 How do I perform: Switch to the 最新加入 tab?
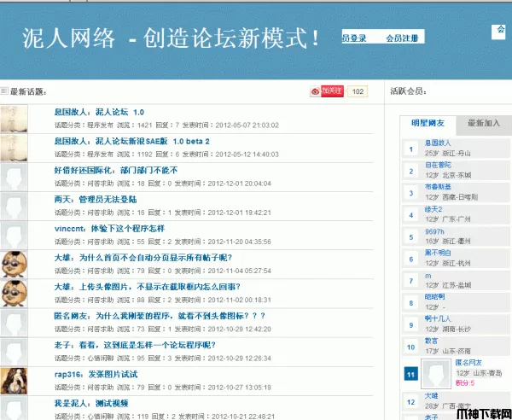(x=484, y=123)
